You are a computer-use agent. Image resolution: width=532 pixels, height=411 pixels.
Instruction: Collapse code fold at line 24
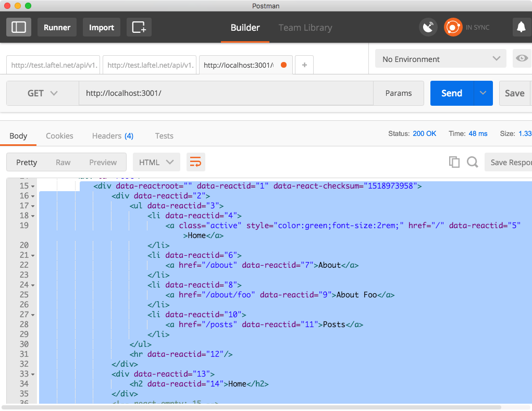tap(33, 285)
